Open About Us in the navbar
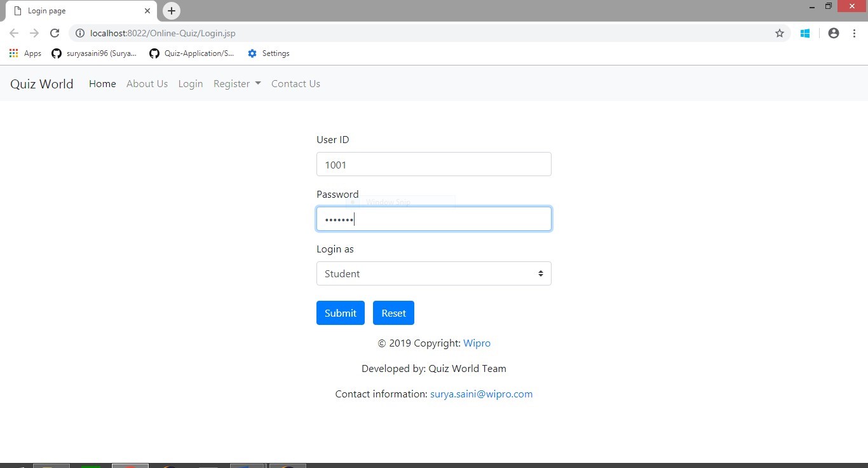Image resolution: width=868 pixels, height=468 pixels. (x=147, y=84)
